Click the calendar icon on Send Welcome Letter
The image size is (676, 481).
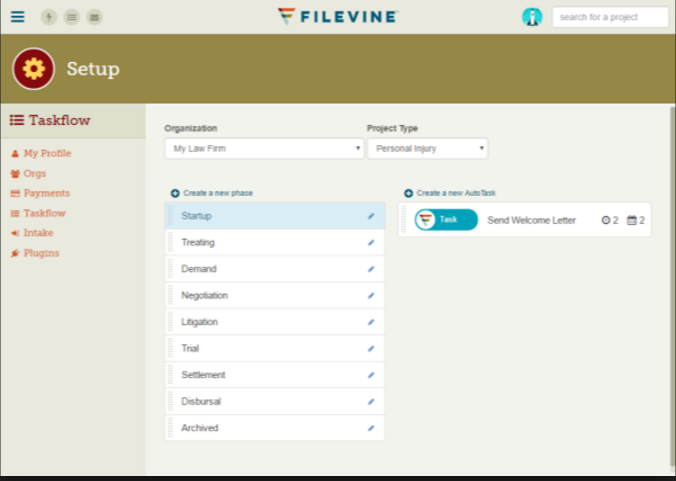point(632,220)
